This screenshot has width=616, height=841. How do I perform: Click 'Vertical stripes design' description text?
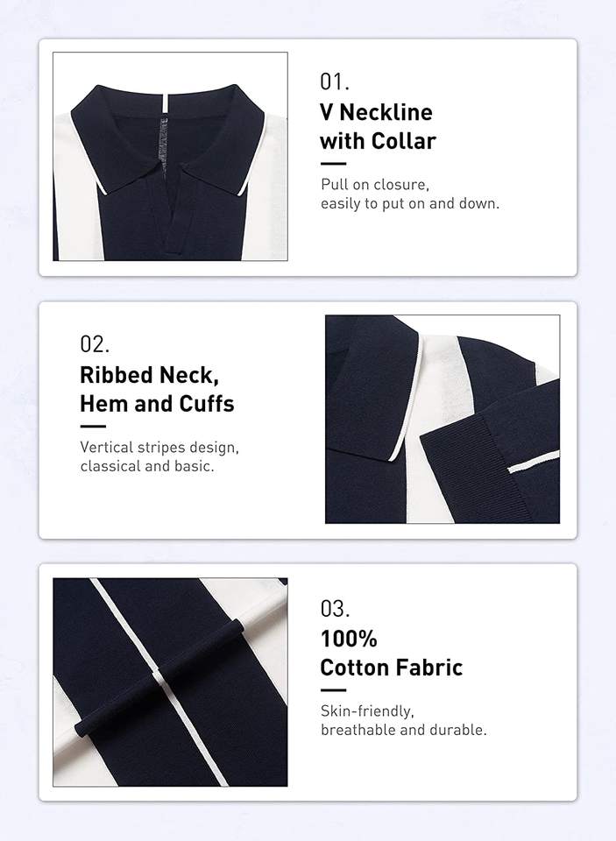159,448
